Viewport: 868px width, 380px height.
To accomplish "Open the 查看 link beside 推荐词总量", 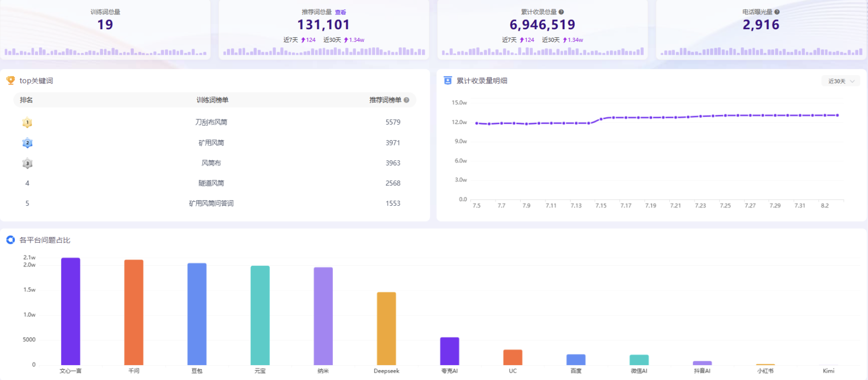I will click(x=340, y=13).
